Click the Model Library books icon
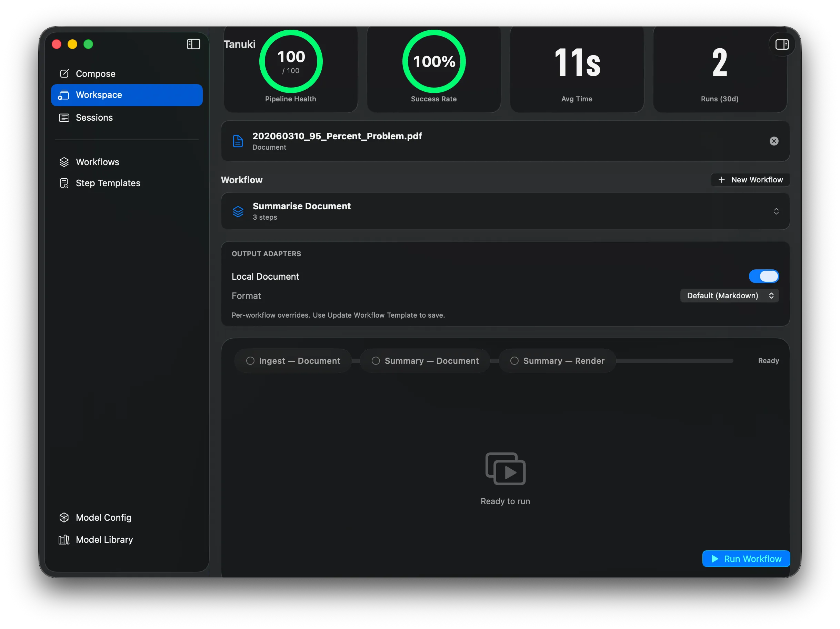Viewport: 840px width, 629px height. [x=64, y=539]
